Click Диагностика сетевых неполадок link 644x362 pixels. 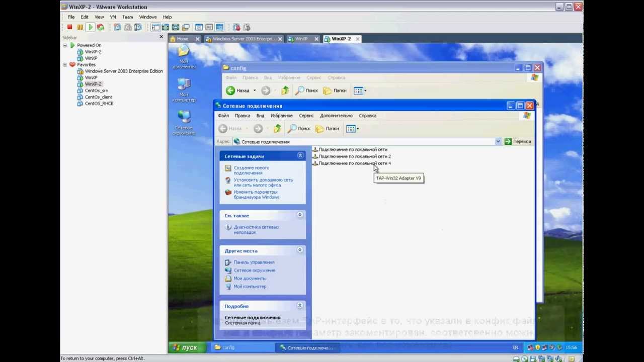[x=256, y=230]
